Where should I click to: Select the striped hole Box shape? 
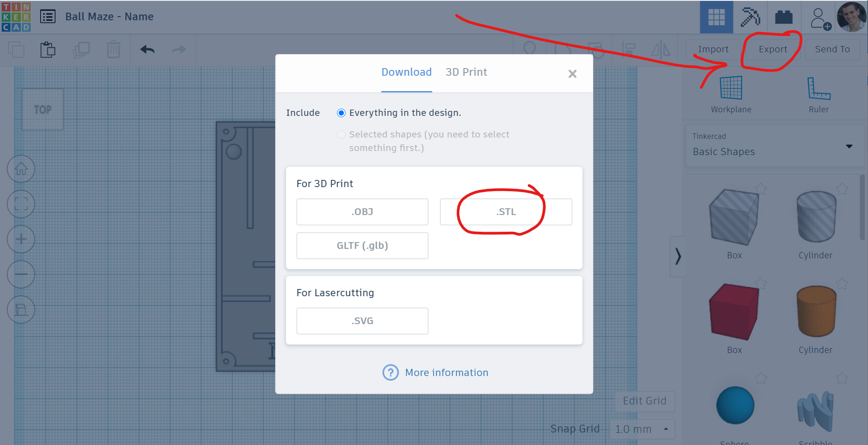coord(734,217)
